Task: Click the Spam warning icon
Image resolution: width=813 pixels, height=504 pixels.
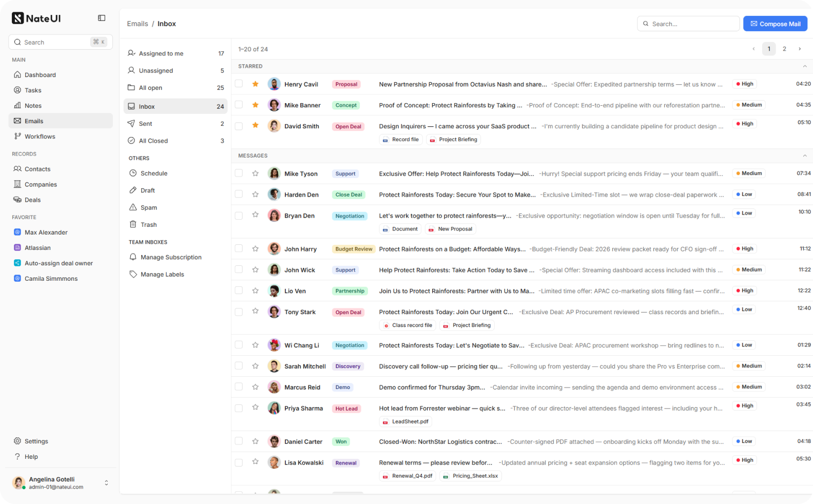Action: pyautogui.click(x=133, y=207)
